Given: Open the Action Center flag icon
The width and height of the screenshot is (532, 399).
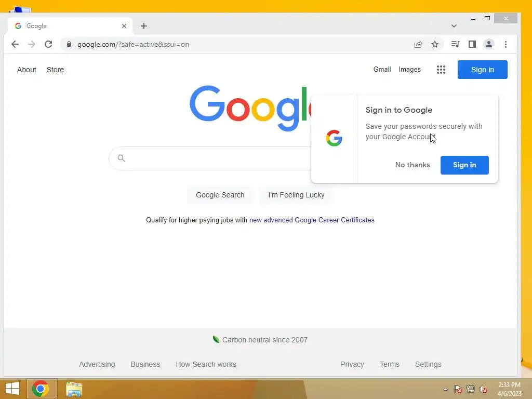Looking at the screenshot, I should coord(458,389).
